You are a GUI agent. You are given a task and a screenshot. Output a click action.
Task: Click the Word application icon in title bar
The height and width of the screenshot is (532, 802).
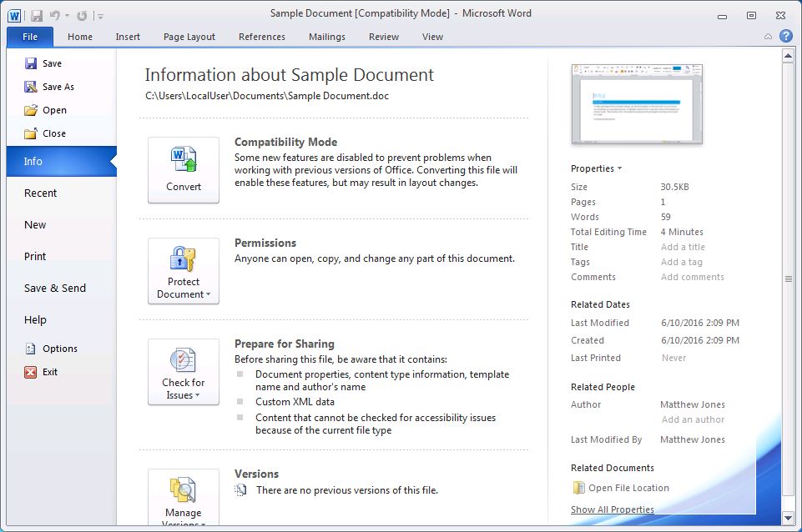pyautogui.click(x=14, y=16)
